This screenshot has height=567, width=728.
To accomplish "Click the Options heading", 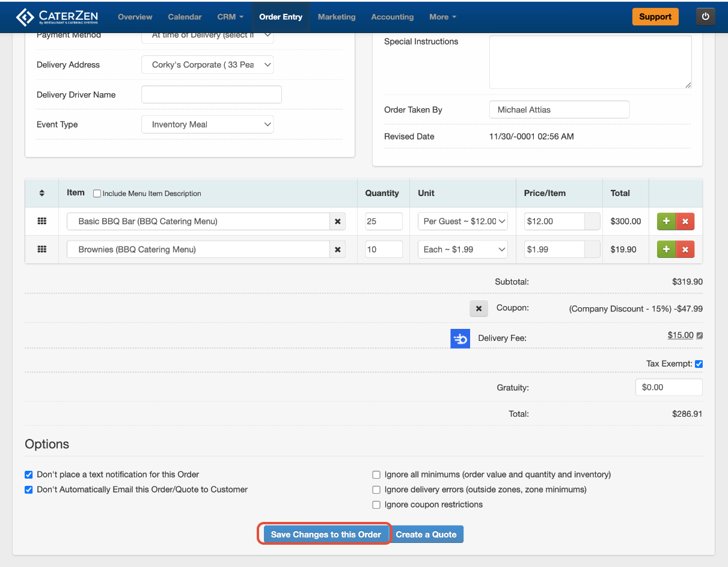I will pos(47,444).
